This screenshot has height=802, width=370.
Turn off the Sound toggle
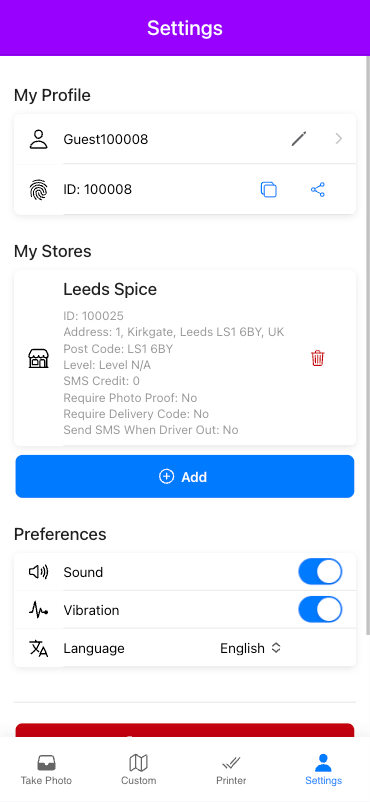point(320,572)
